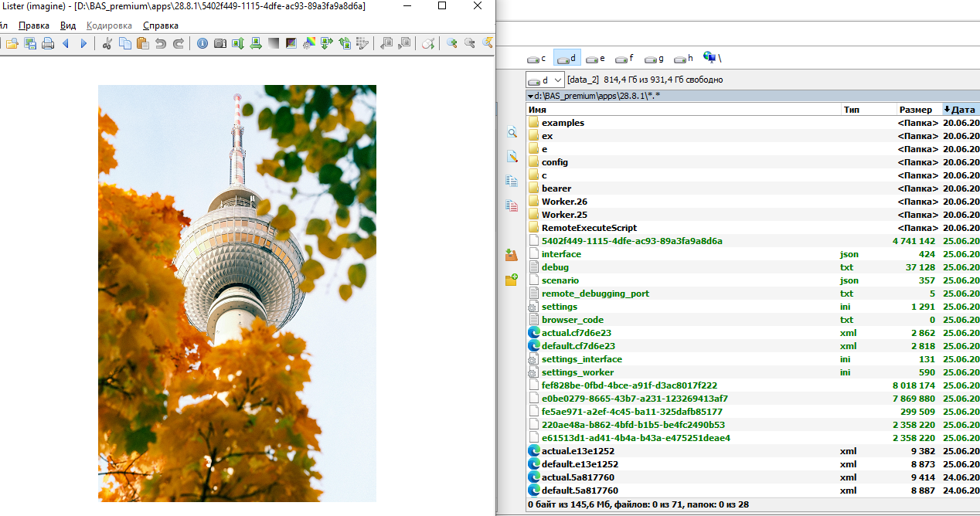Click the Print icon in Lister toolbar
The width and height of the screenshot is (980, 516).
tap(48, 43)
